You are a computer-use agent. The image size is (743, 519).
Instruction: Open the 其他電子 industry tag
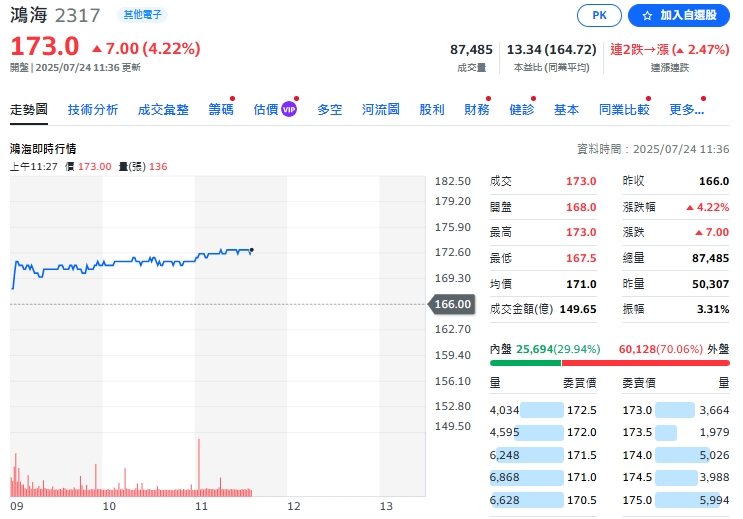tap(142, 15)
